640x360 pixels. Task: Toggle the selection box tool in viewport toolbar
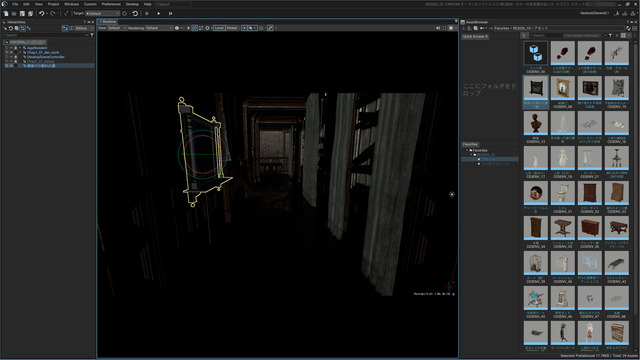[x=194, y=28]
